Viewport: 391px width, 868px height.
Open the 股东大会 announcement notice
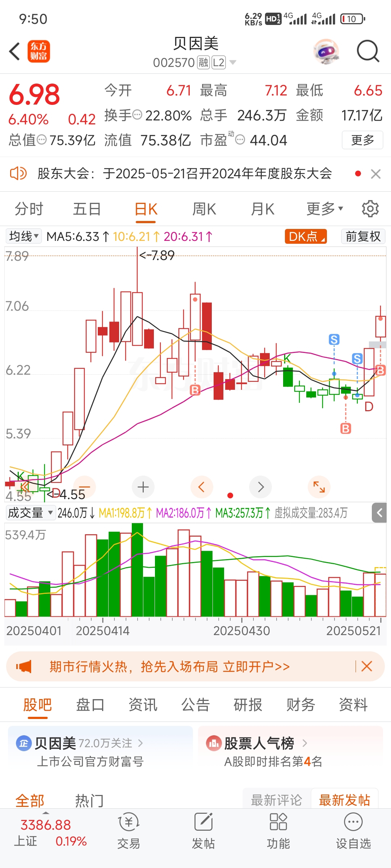tap(185, 174)
